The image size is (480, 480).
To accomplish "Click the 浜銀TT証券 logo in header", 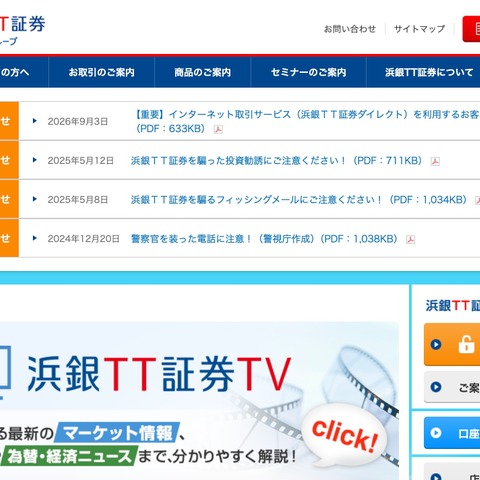I will point(22,29).
